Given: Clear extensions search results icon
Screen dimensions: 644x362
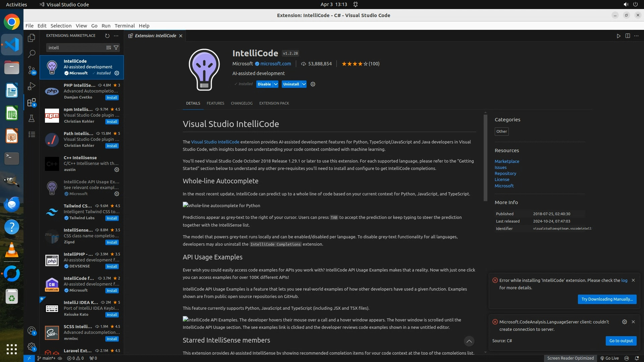Looking at the screenshot, I should (x=109, y=48).
